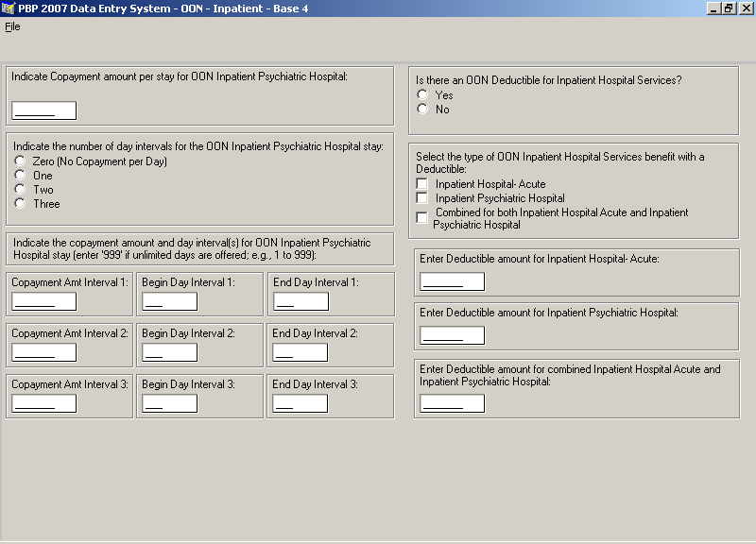Click Copayment Amt Interval 2 field
This screenshot has width=756, height=544.
point(43,352)
